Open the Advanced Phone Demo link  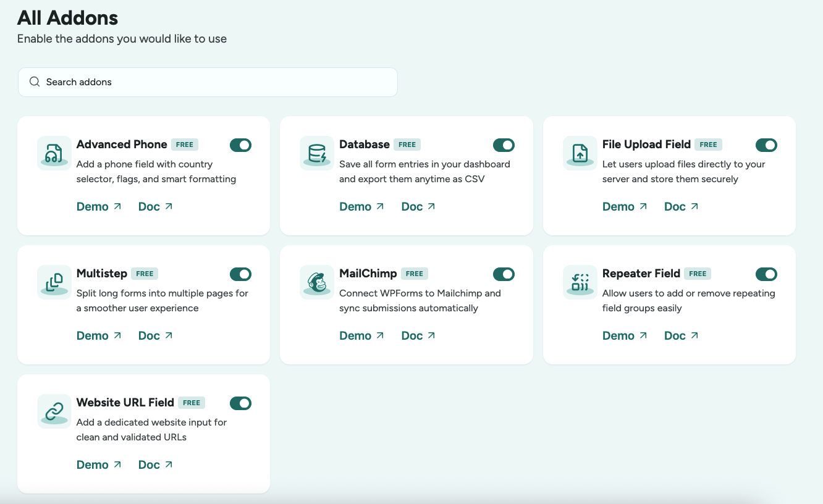click(99, 206)
